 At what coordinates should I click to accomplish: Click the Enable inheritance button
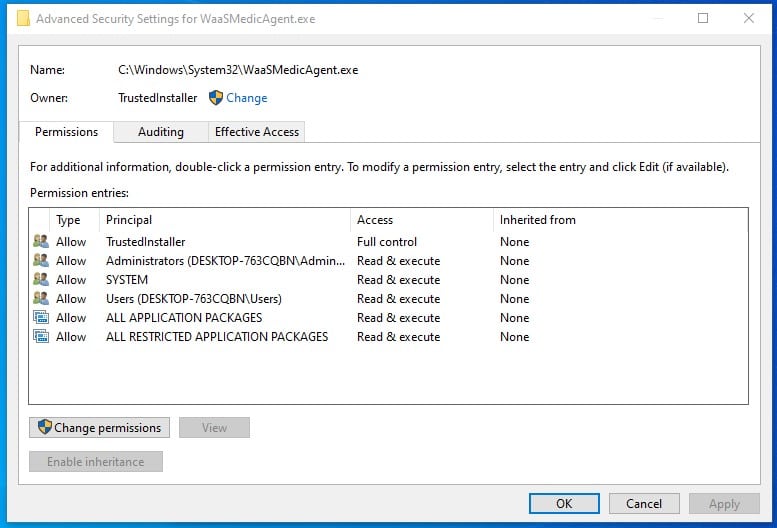point(96,461)
